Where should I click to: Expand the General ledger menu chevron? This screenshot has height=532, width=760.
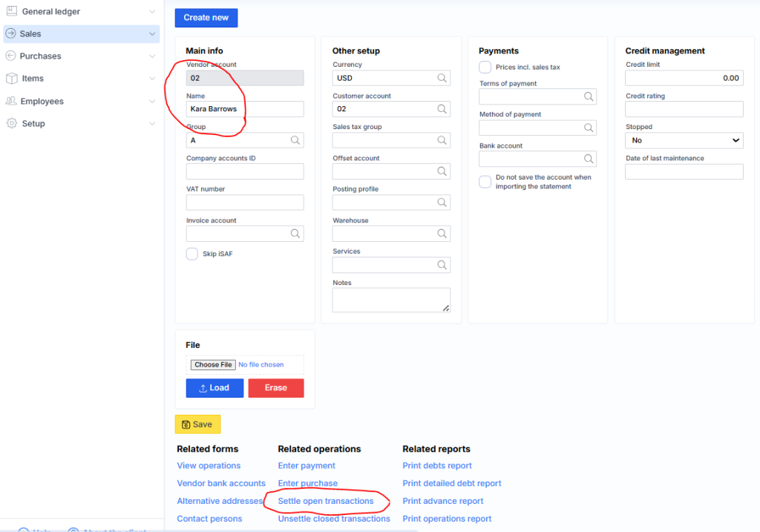152,12
